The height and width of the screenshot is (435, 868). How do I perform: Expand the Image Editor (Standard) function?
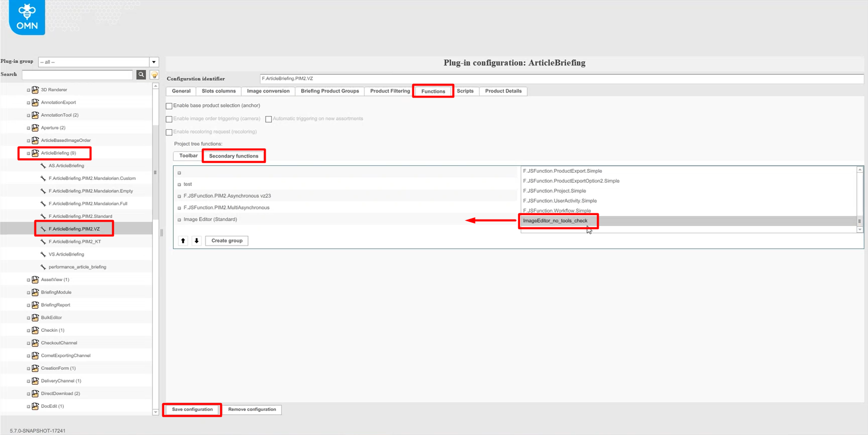tap(179, 220)
